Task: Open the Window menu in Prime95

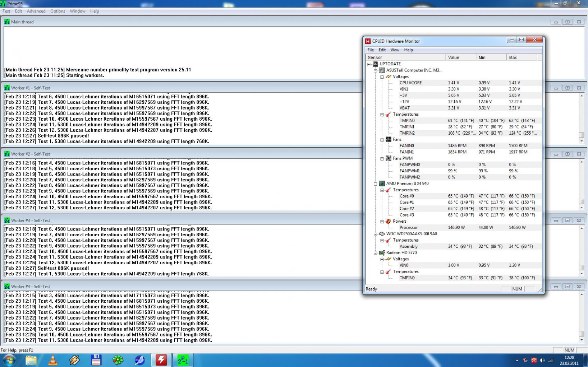Action: tap(78, 11)
